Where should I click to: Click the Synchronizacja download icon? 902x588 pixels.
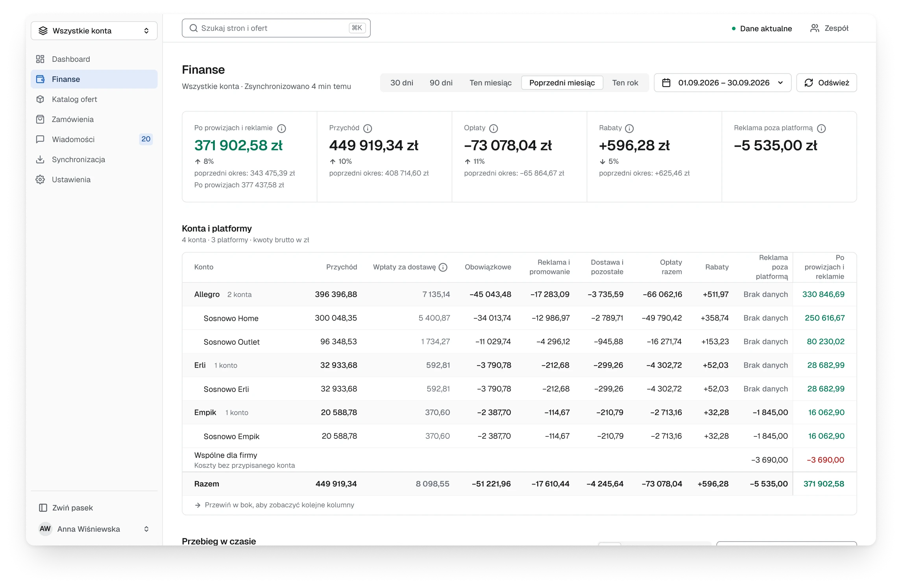(40, 159)
